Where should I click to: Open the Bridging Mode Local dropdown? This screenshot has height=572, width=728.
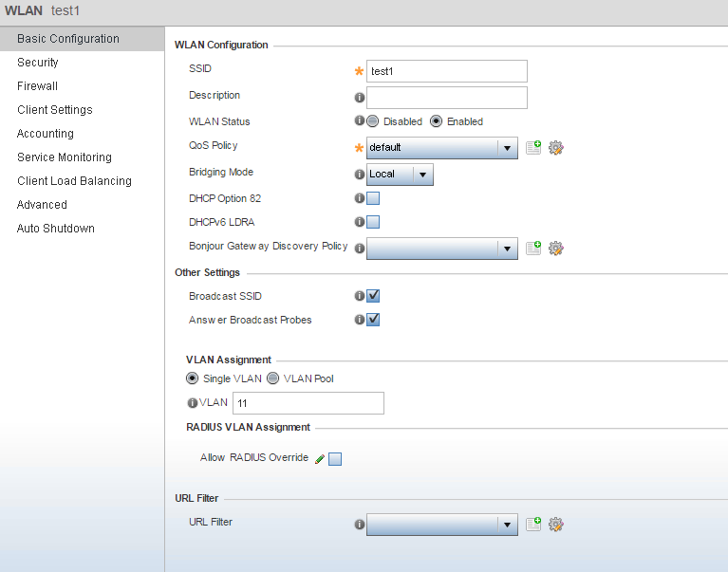pyautogui.click(x=400, y=175)
